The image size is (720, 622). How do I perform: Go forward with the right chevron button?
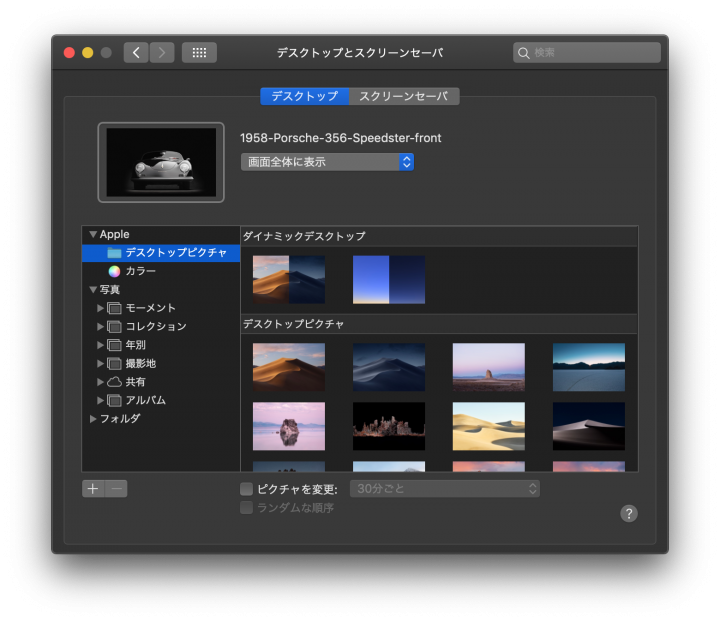click(162, 53)
